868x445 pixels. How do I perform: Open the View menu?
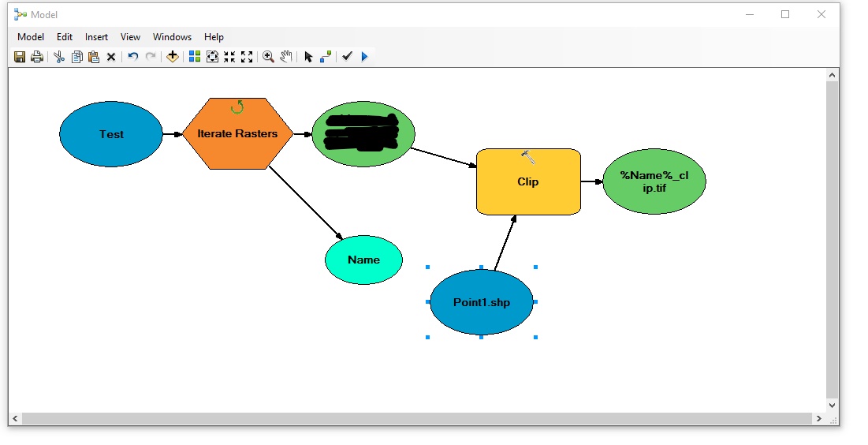pyautogui.click(x=130, y=37)
